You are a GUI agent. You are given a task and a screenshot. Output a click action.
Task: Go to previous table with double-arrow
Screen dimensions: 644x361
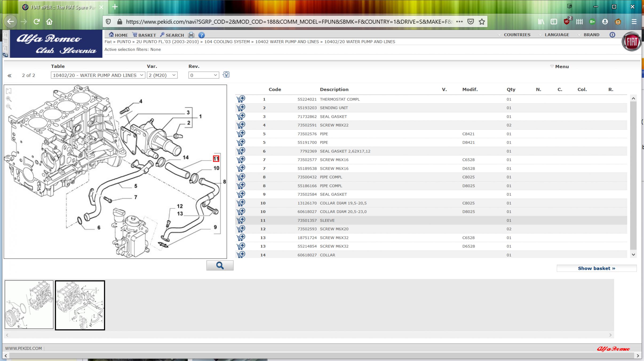(x=9, y=76)
